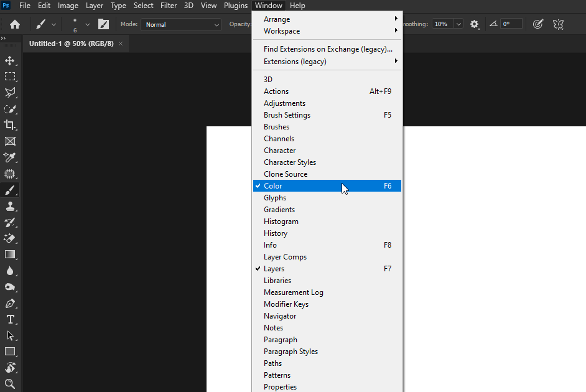Expand the Workspace submenu
This screenshot has width=586, height=392.
click(x=327, y=31)
